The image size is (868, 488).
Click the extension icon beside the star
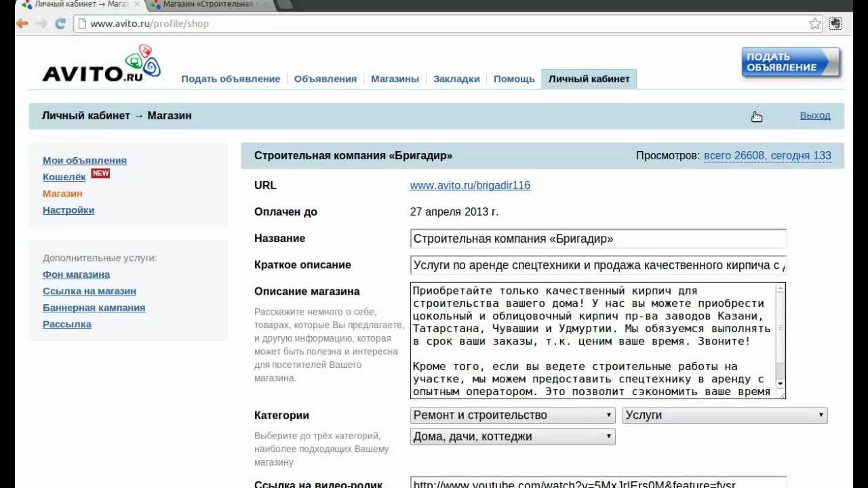click(x=835, y=24)
